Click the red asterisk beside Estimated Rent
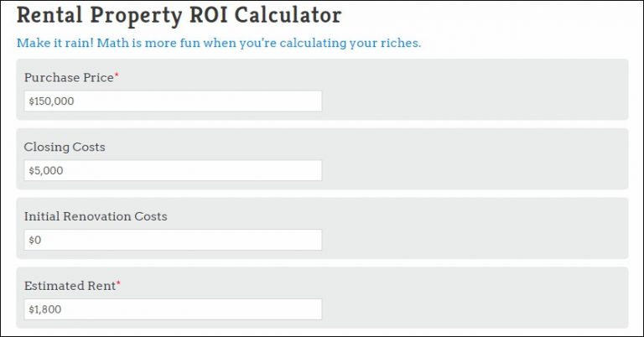 click(x=118, y=284)
